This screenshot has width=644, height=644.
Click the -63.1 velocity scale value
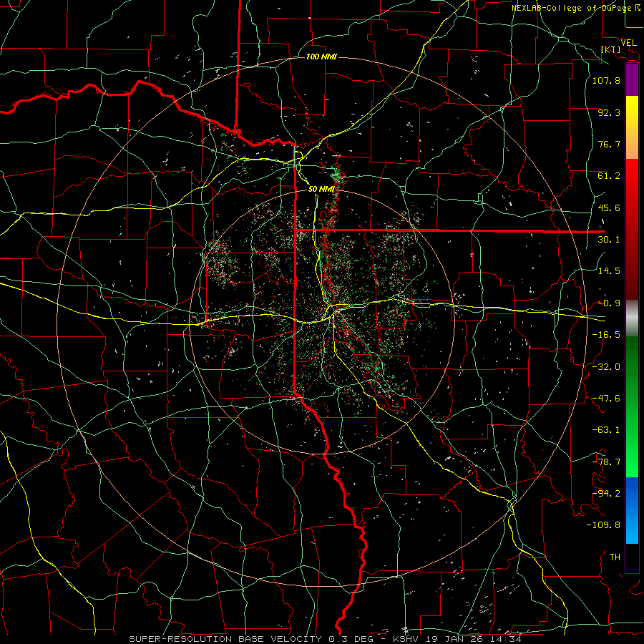pyautogui.click(x=606, y=430)
